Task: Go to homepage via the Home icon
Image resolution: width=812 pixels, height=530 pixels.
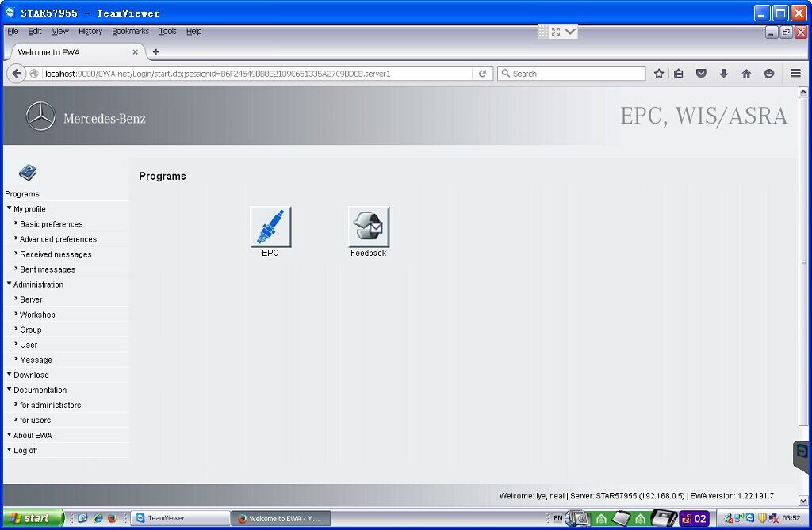Action: coord(745,73)
